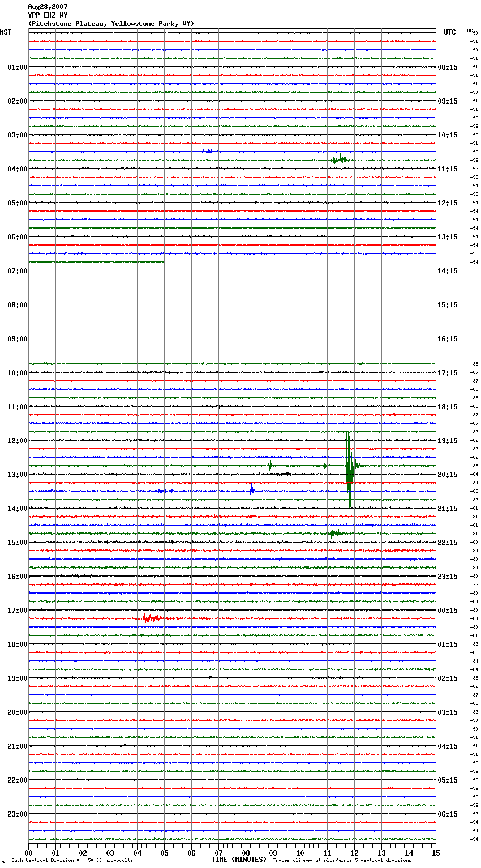This screenshot has width=481, height=868.
Task: Click the DC column header at top right
Action: [x=470, y=31]
